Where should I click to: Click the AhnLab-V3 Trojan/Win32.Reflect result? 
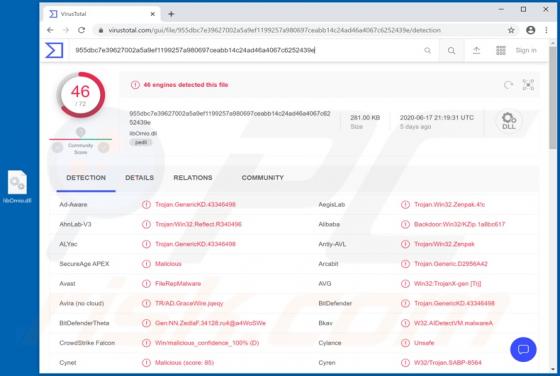point(198,224)
